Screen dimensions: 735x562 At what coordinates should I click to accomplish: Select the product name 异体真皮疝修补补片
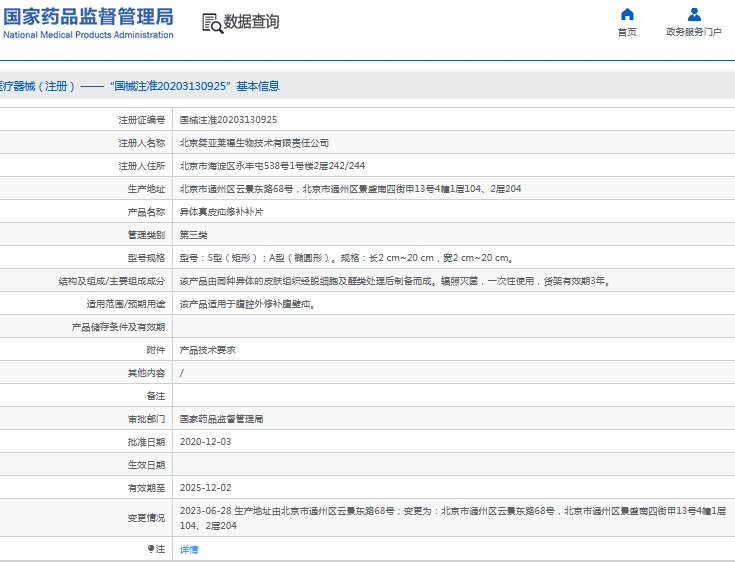[221, 212]
